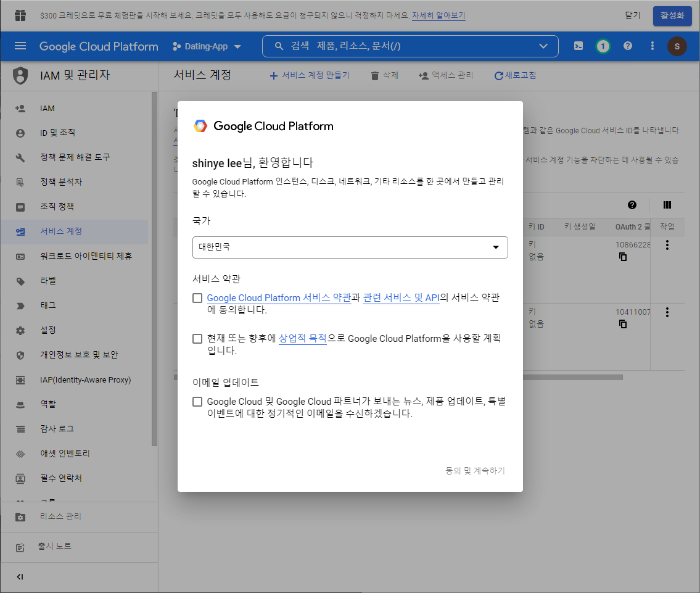Open 정책 분석자 in the sidebar
The width and height of the screenshot is (700, 593).
[x=74, y=182]
